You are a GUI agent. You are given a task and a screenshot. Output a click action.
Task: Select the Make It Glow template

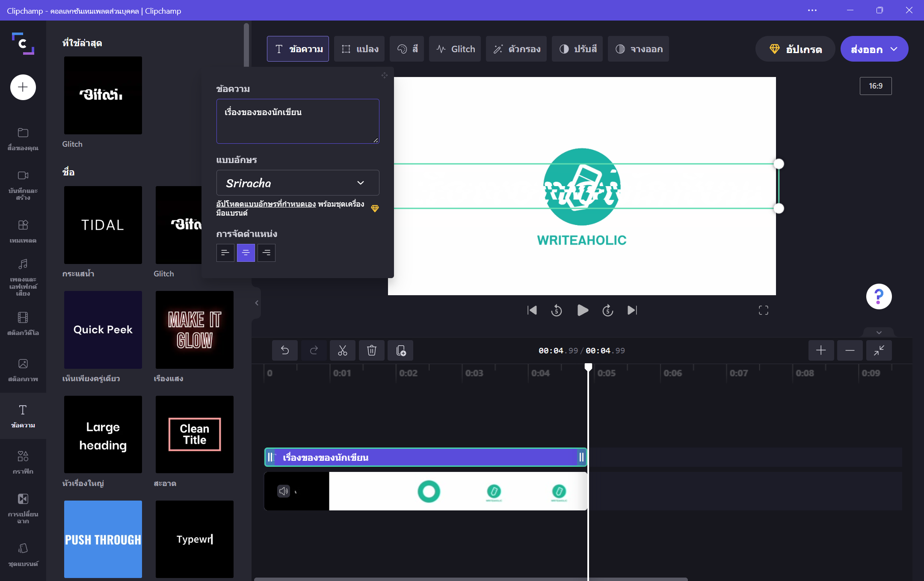click(x=195, y=330)
